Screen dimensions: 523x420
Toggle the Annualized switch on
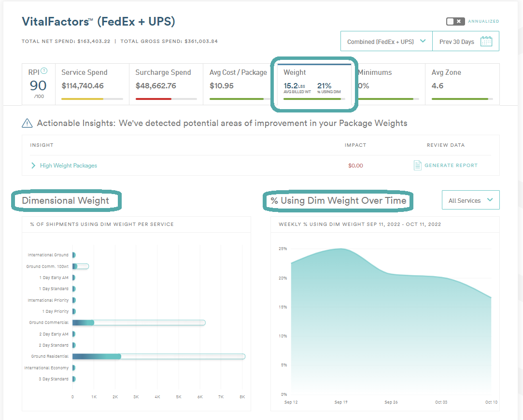pyautogui.click(x=455, y=21)
